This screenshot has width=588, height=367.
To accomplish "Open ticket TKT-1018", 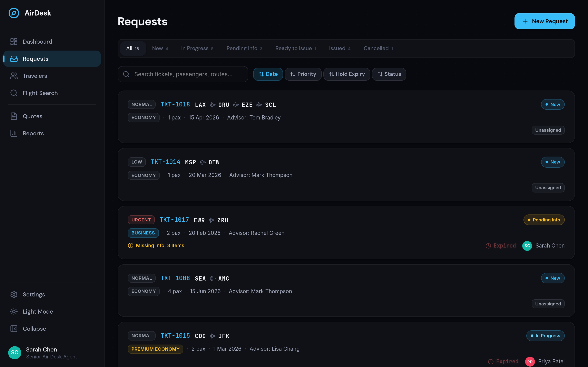I will pos(175,104).
